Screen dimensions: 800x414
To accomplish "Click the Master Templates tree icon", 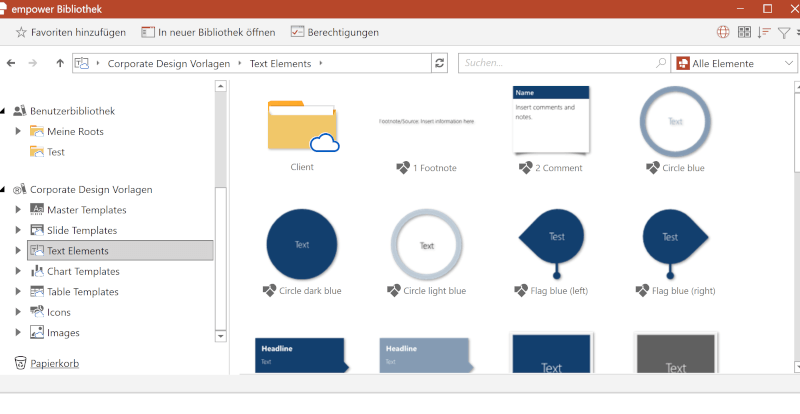I will (x=37, y=209).
